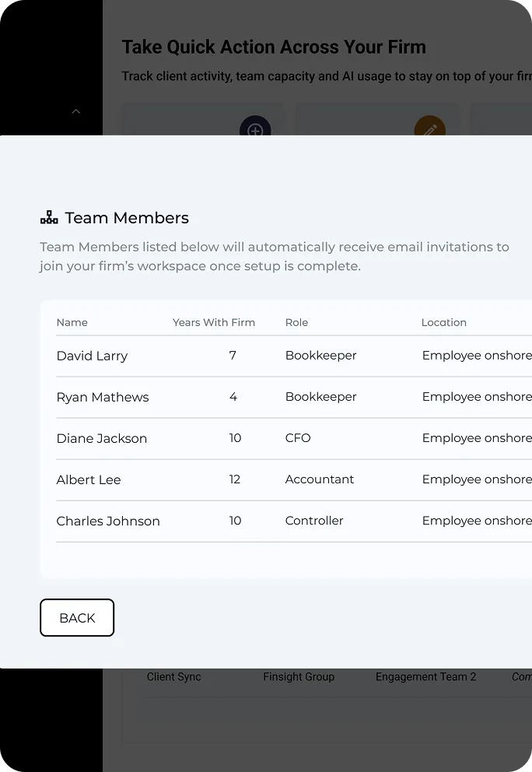
Task: Select Charles Johnson's name entry
Action: coord(108,521)
